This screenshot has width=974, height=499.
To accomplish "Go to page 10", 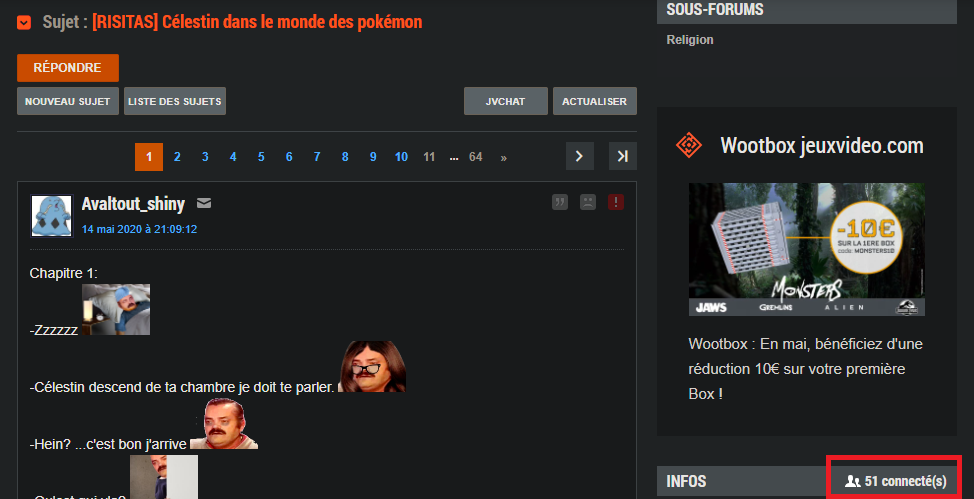I will click(x=401, y=157).
